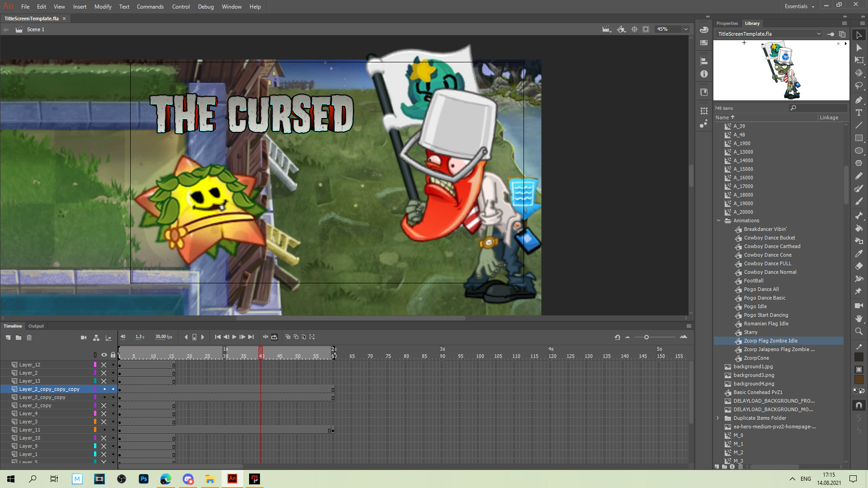Hide Layer_11 via its visibility dot

coord(104,430)
